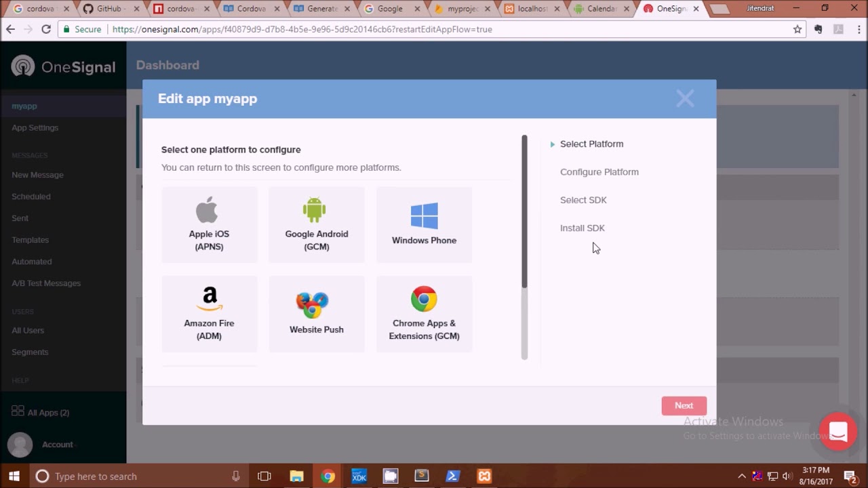The width and height of the screenshot is (868, 488).
Task: Open Templates in sidebar
Action: click(30, 240)
